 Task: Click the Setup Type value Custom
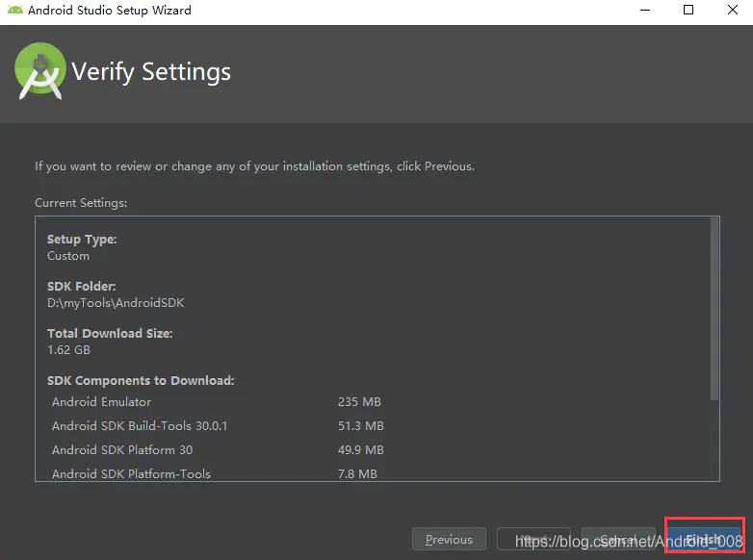coord(68,256)
